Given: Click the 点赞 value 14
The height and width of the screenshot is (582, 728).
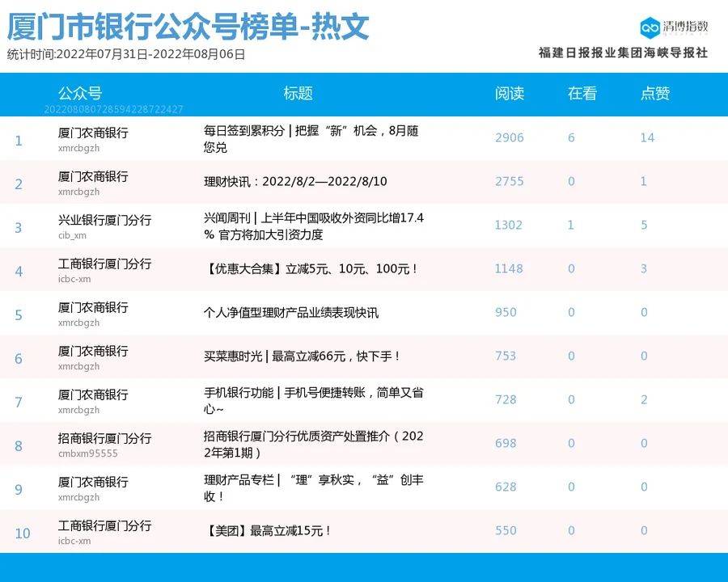Looking at the screenshot, I should point(647,137).
